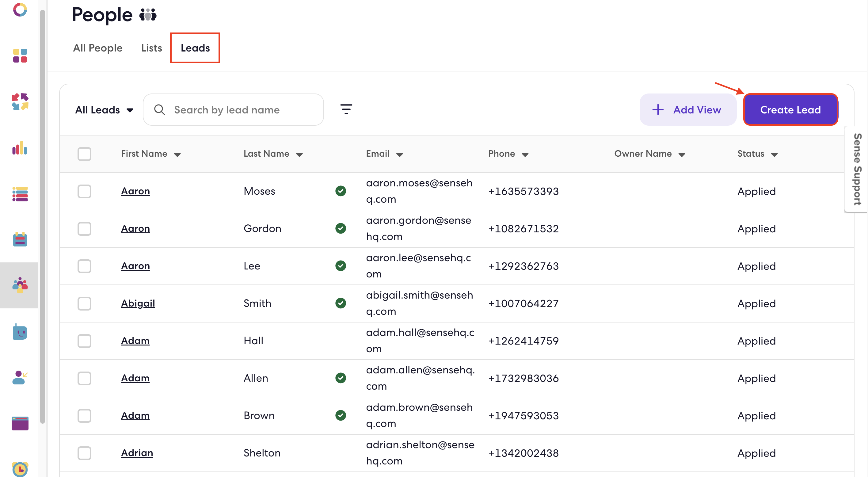This screenshot has width=868, height=477.
Task: Switch to the Lists tab
Action: point(152,48)
